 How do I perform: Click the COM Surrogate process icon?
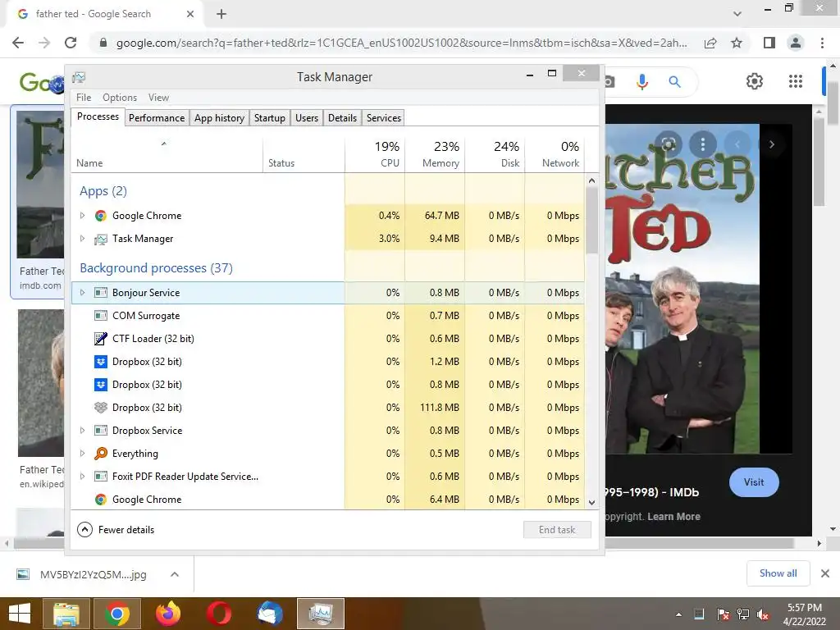[100, 316]
